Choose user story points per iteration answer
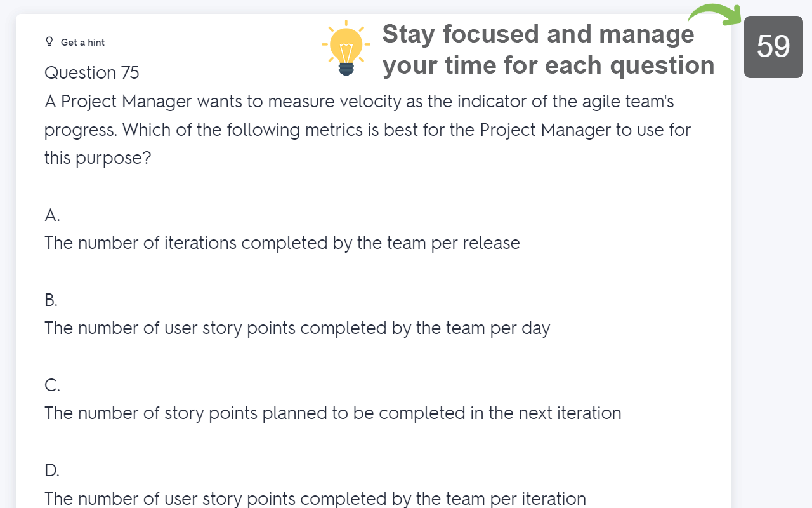 (315, 498)
